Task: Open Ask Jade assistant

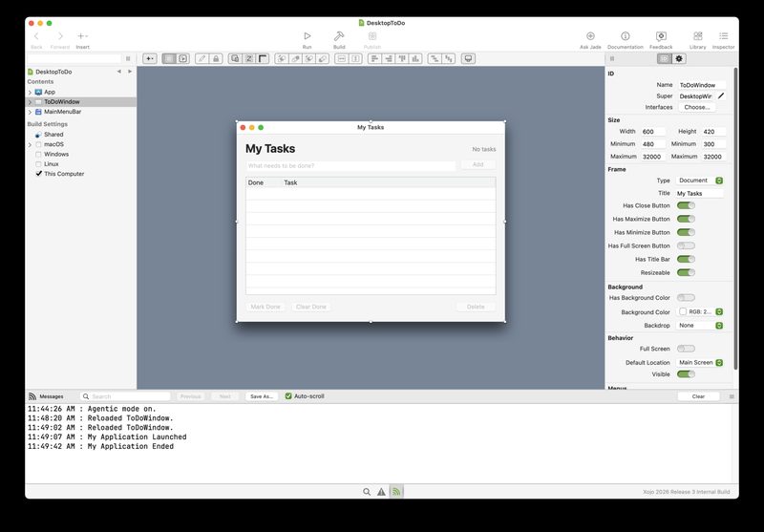Action: (x=590, y=36)
